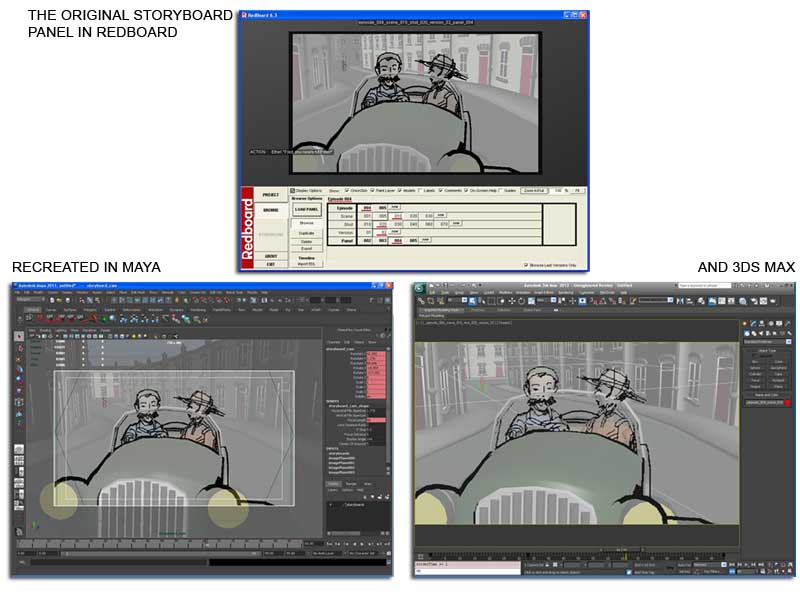
Task: Click the 3ds Max application menu button
Action: (419, 288)
